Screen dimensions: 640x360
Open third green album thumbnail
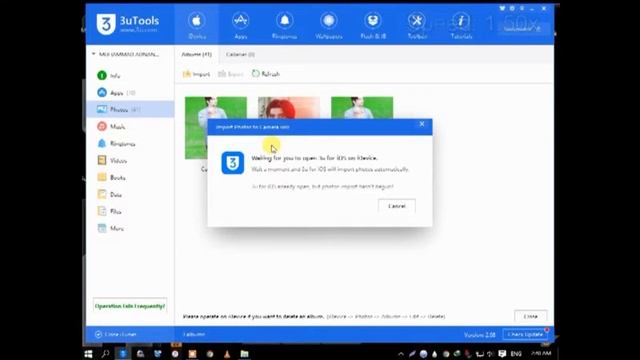[x=362, y=107]
